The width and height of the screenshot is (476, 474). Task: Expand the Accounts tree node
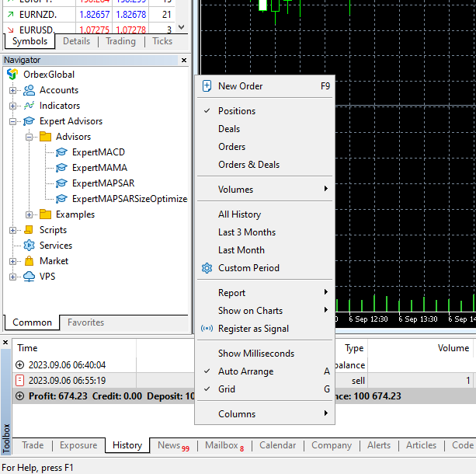click(12, 90)
